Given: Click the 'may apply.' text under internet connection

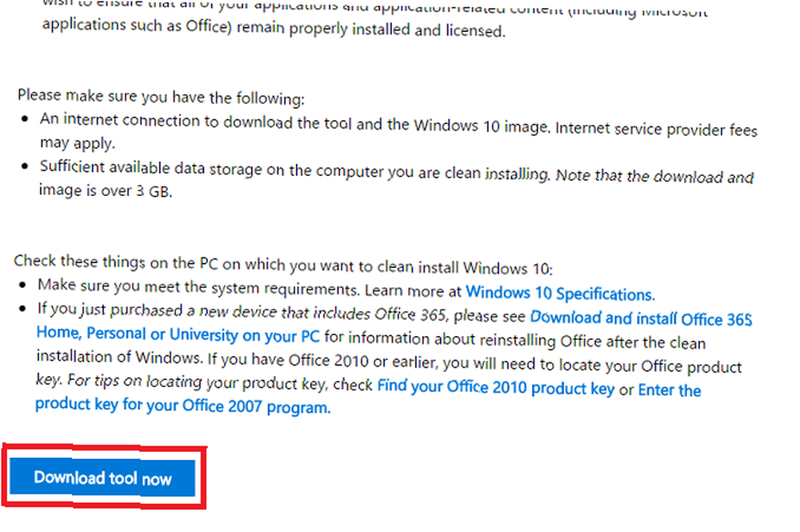Looking at the screenshot, I should click(x=78, y=143).
